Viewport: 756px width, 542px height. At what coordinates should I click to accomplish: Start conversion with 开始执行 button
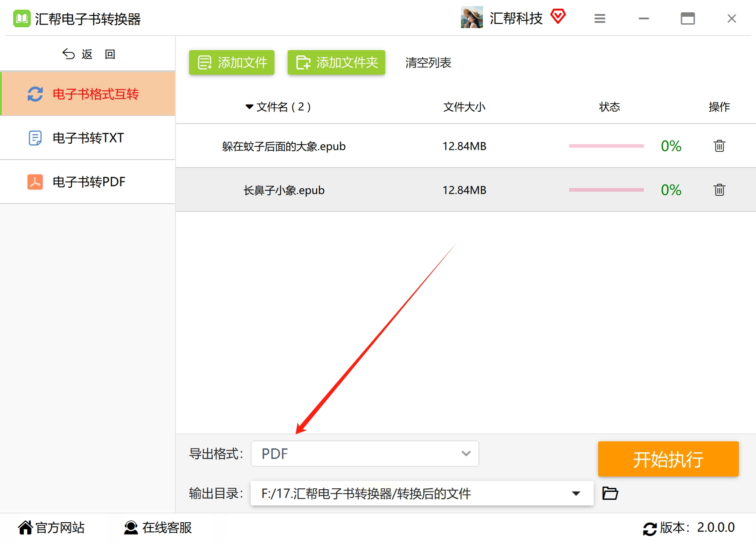click(x=668, y=459)
